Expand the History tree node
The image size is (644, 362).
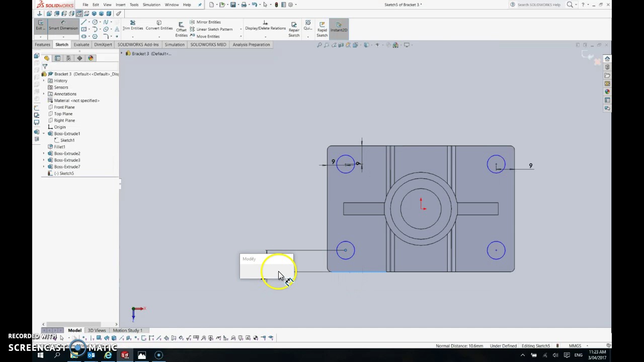coord(44,80)
